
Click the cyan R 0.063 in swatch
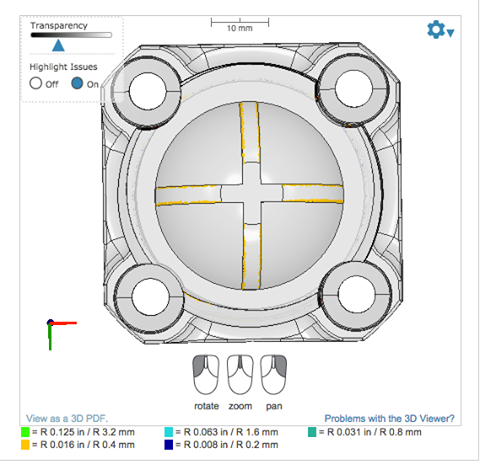click(169, 432)
